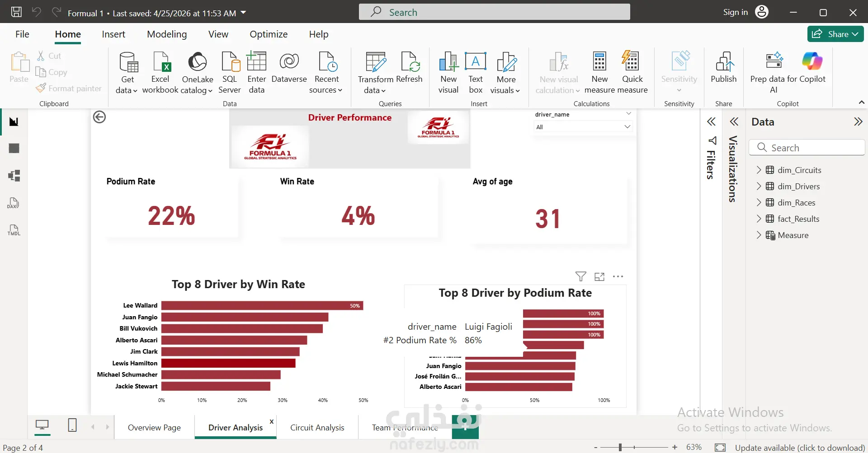Viewport: 868px width, 453px height.
Task: Expand the dim_Races table
Action: 759,202
